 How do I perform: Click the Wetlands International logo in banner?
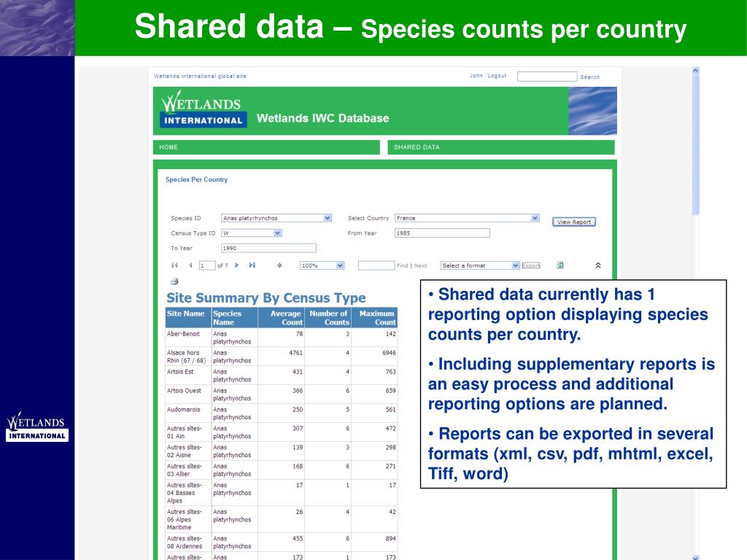pyautogui.click(x=204, y=109)
